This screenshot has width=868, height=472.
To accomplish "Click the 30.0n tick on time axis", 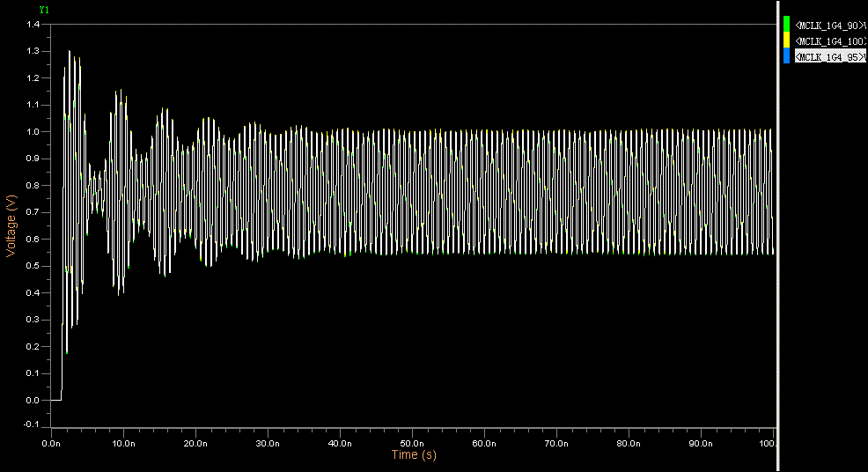I will point(268,443).
